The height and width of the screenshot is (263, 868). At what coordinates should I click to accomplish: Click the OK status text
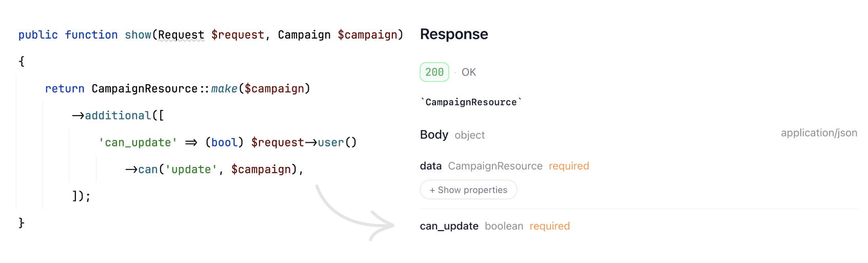pyautogui.click(x=469, y=72)
